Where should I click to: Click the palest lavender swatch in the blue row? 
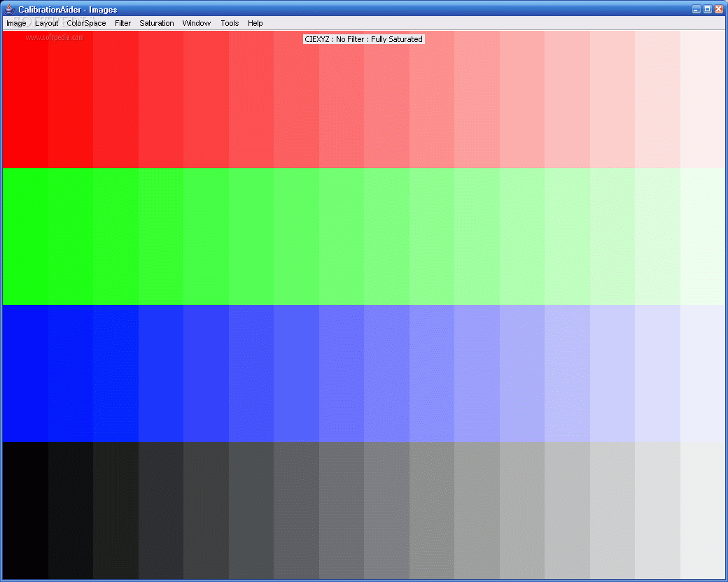tap(703, 374)
